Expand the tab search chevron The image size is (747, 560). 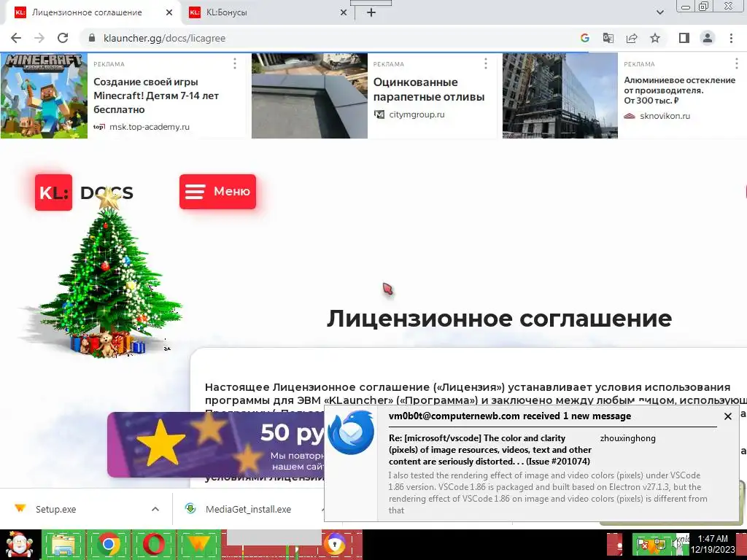659,12
